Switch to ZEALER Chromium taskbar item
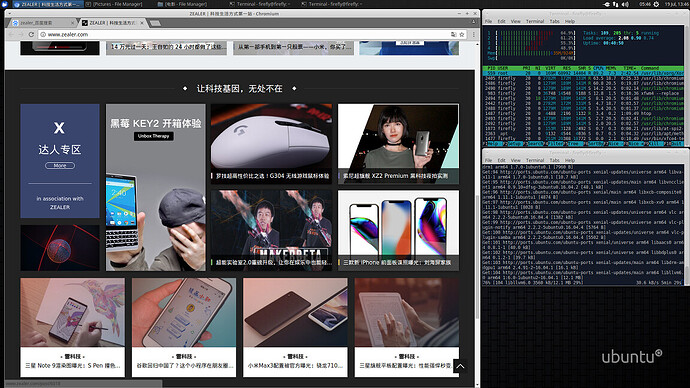Image resolution: width=690 pixels, height=388 pixels. (47, 4)
